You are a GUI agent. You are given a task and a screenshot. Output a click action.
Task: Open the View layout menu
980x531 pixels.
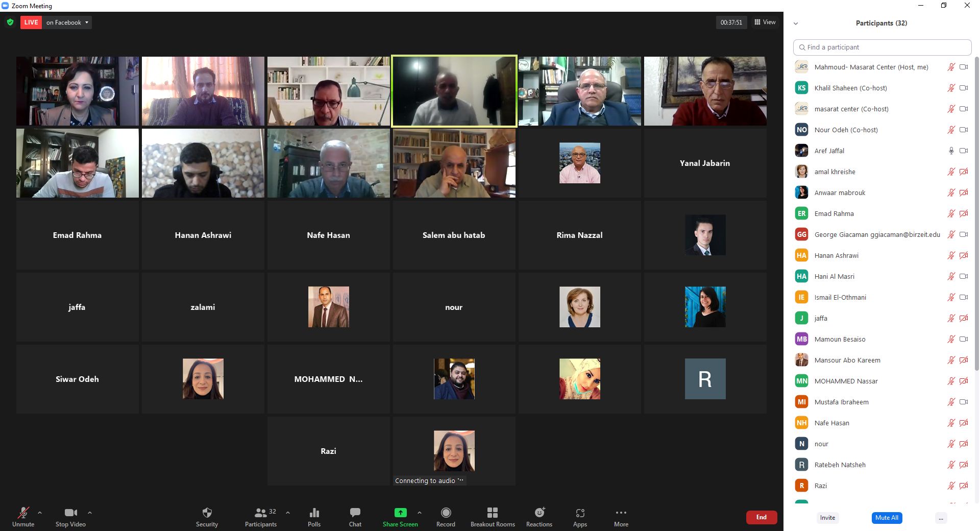(x=765, y=22)
